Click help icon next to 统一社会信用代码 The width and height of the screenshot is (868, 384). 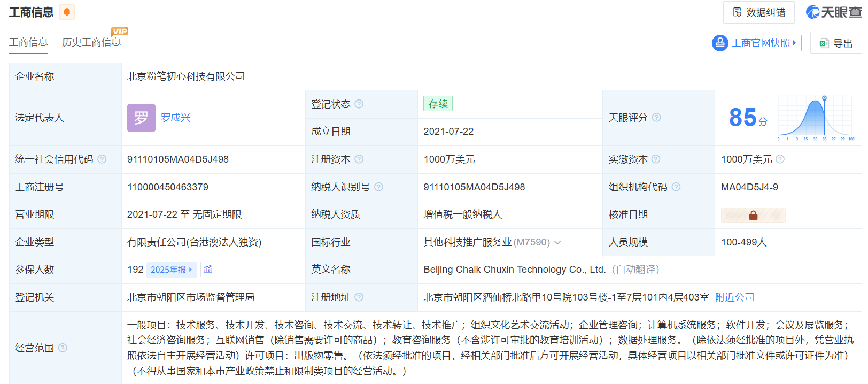point(102,159)
